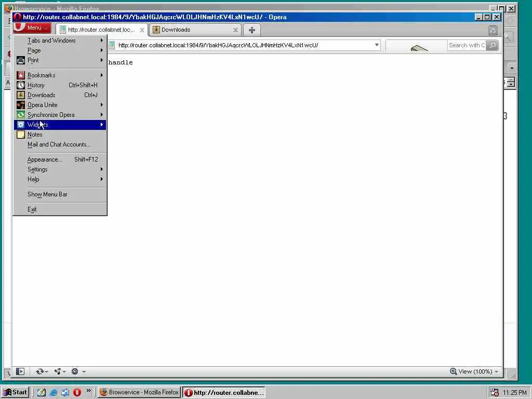This screenshot has width=532, height=399.
Task: Click the third quick launch icon
Action: 65,393
